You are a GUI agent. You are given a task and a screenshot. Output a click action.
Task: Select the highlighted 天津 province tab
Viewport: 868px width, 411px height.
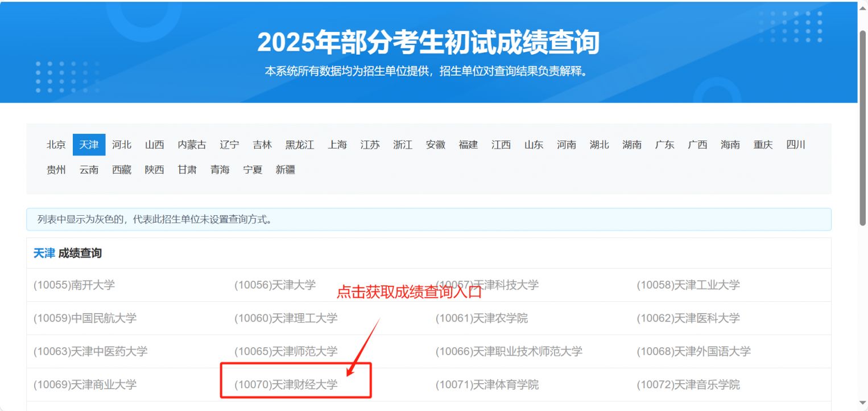pos(89,145)
